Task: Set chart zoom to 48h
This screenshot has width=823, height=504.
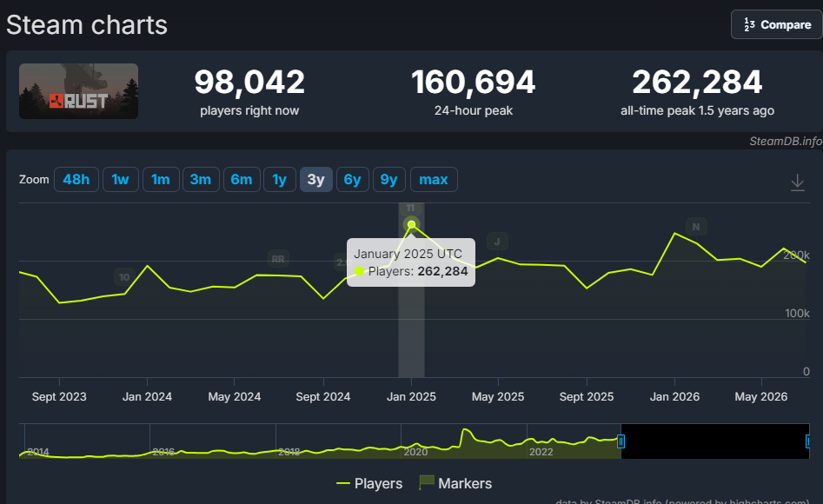Action: coord(76,180)
